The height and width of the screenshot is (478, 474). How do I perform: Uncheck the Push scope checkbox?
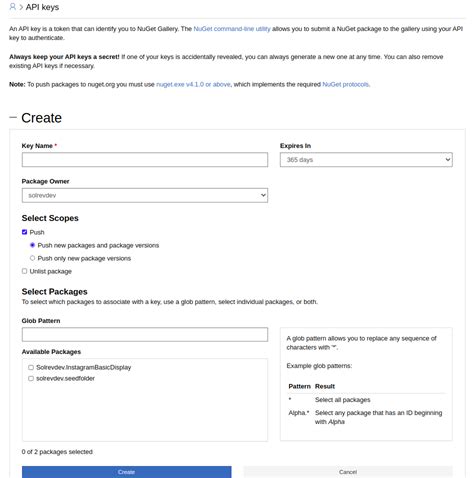24,232
